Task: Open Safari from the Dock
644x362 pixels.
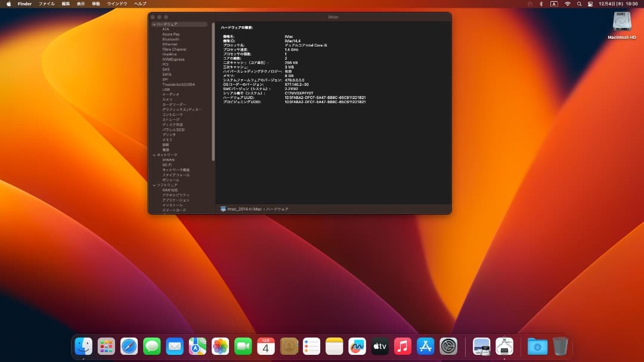Action: 129,346
